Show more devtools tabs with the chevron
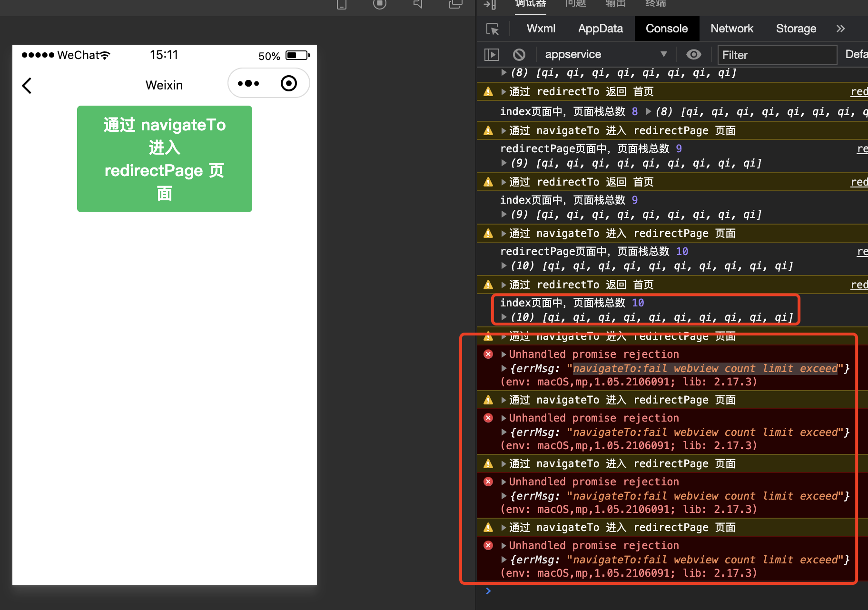This screenshot has width=868, height=610. [841, 29]
